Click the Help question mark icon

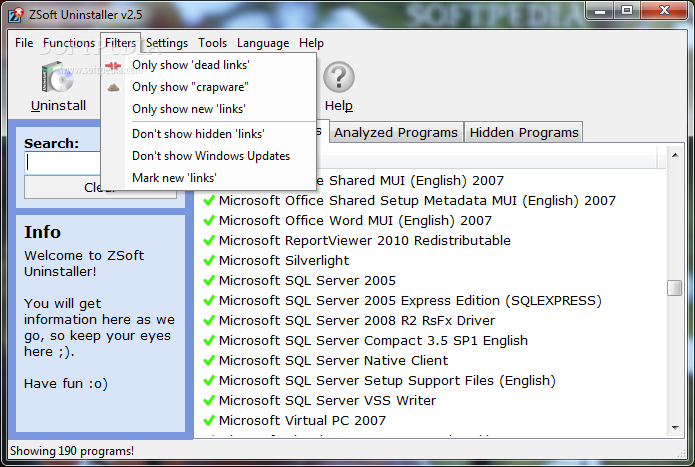click(x=339, y=77)
